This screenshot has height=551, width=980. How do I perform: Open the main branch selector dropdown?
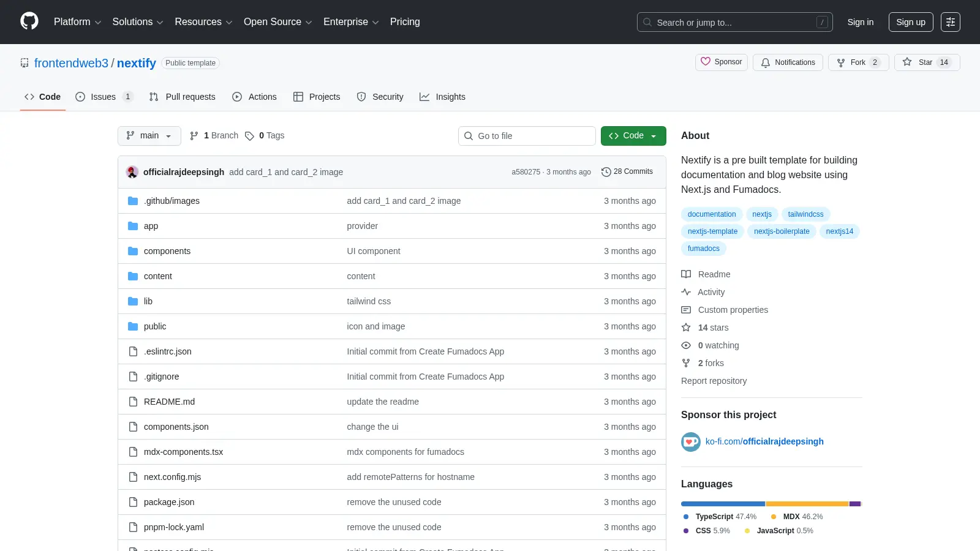point(149,136)
